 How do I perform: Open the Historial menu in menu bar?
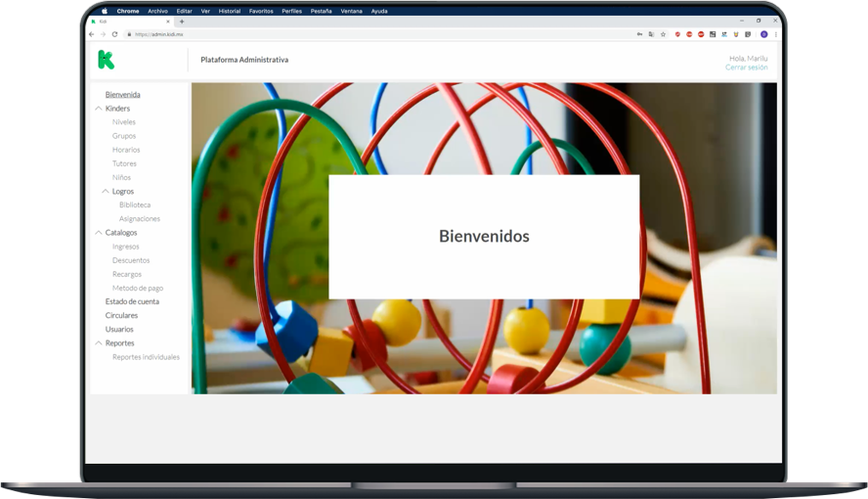pos(230,11)
